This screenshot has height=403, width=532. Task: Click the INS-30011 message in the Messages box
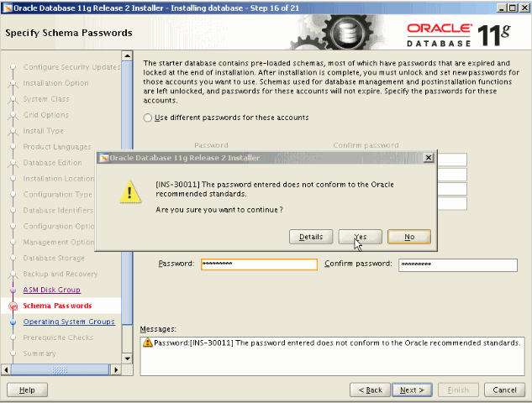point(337,343)
